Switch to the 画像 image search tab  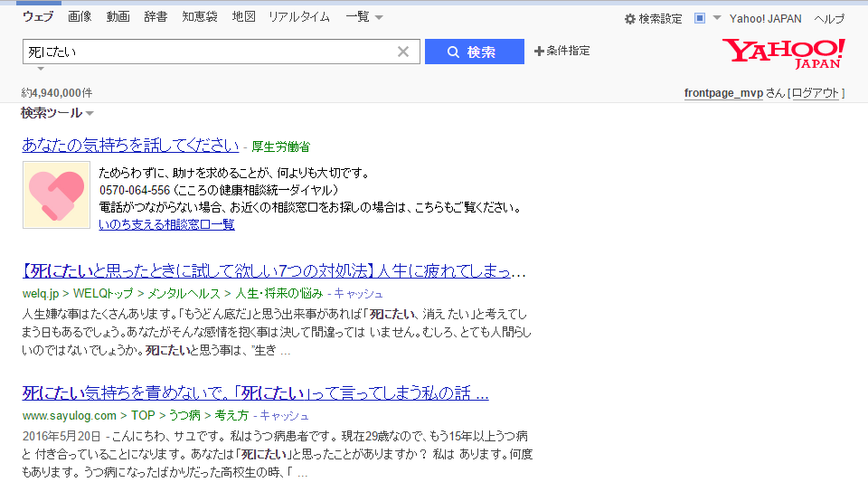coord(80,16)
